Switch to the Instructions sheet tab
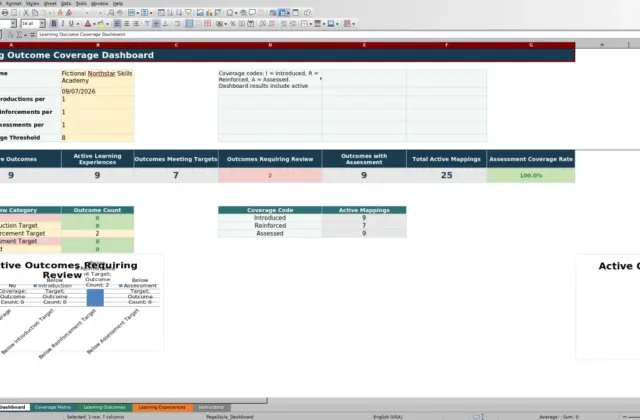 pyautogui.click(x=211, y=407)
